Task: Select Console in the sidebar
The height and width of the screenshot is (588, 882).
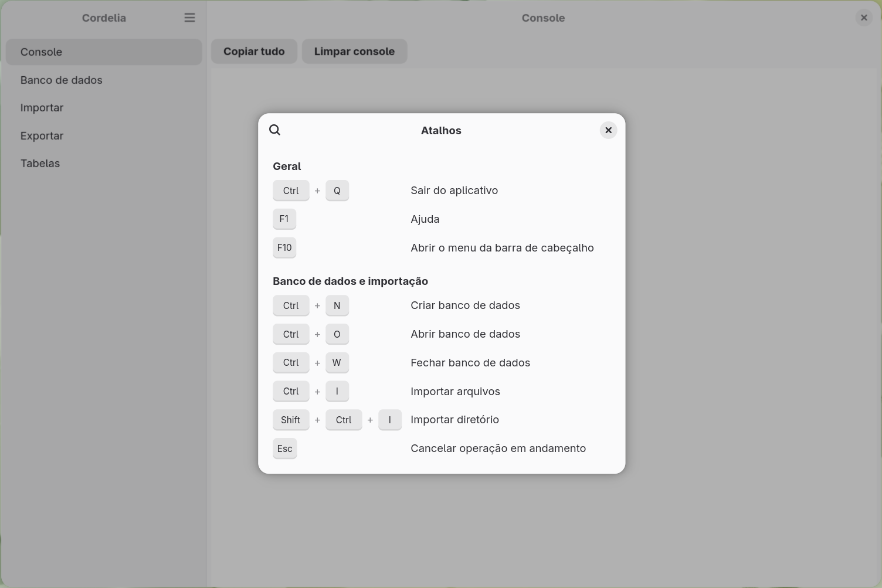Action: tap(104, 52)
